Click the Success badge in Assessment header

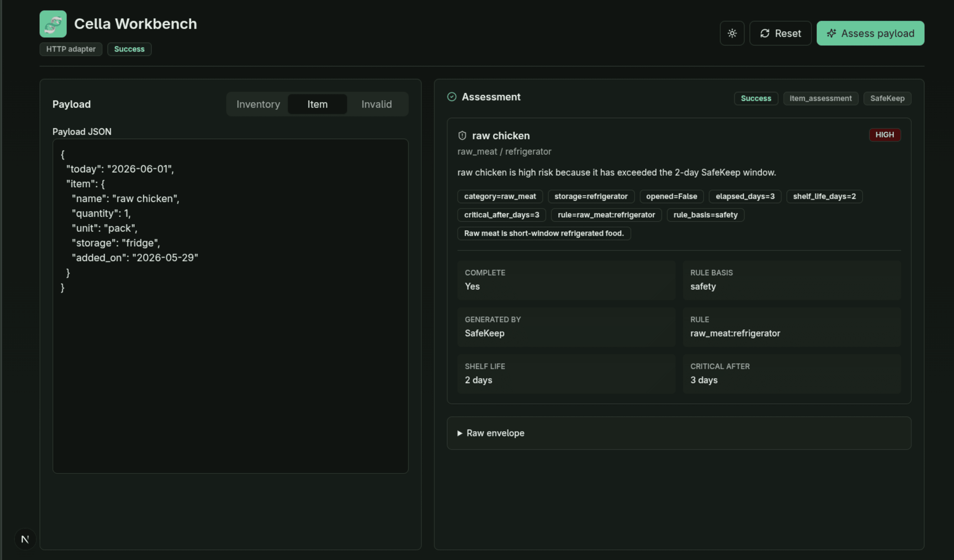(x=756, y=98)
